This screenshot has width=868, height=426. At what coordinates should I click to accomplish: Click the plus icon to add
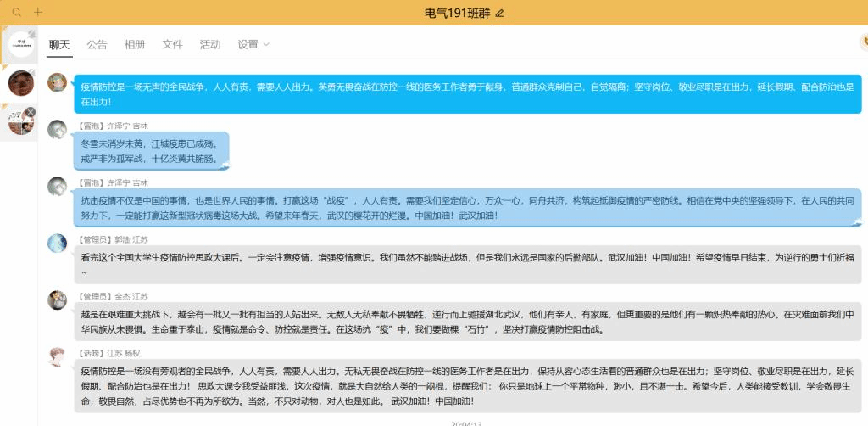click(37, 13)
